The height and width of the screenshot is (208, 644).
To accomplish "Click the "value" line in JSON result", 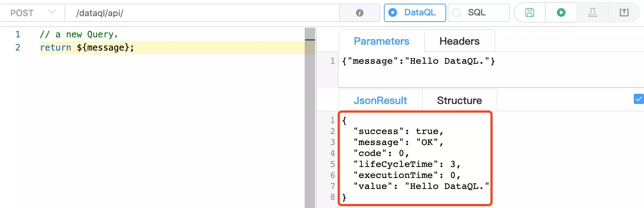I will [x=421, y=186].
